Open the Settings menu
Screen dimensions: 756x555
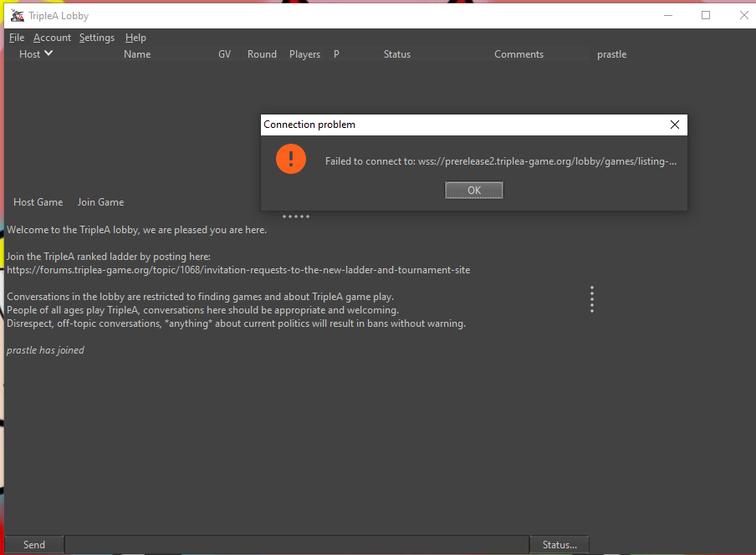pos(97,38)
